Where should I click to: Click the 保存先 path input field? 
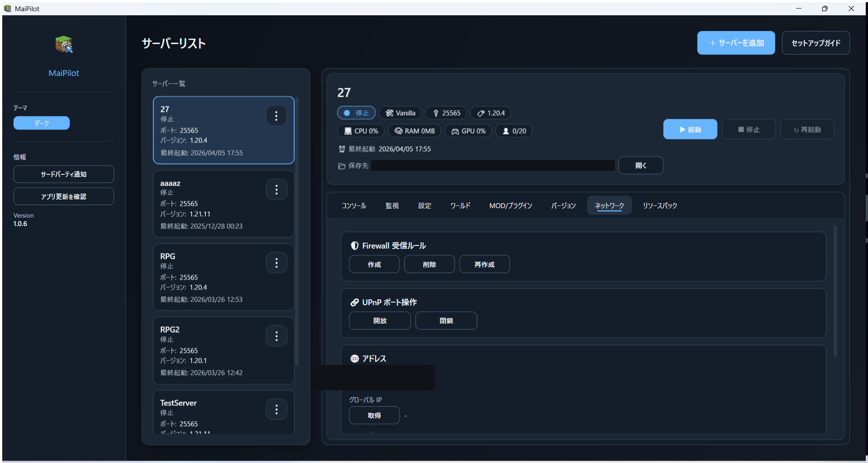click(492, 165)
